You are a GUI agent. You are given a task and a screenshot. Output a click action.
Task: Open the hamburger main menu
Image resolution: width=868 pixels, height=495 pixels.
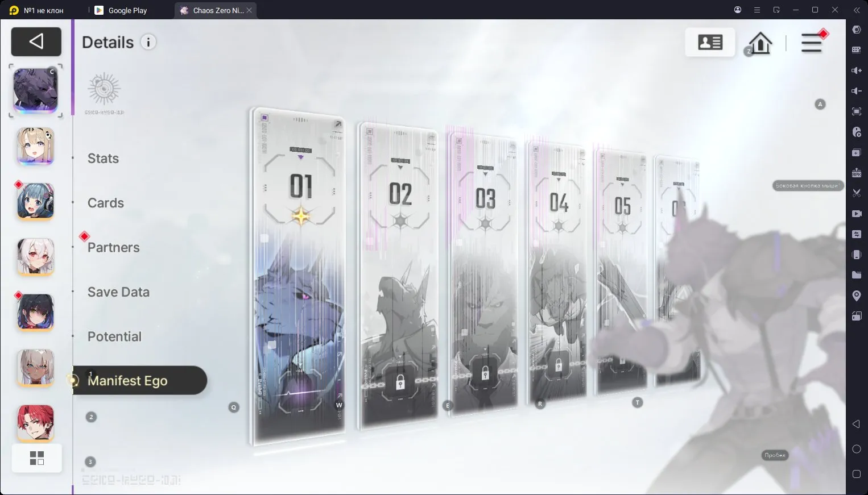pos(812,43)
